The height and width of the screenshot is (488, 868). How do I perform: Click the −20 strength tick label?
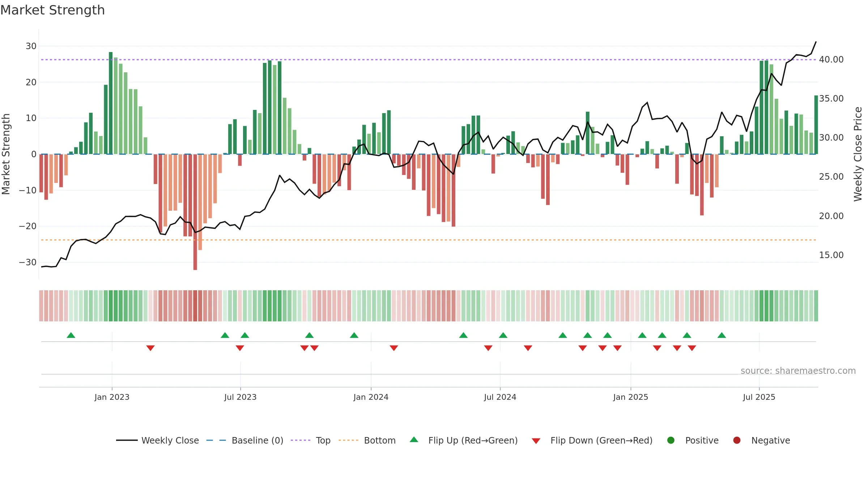[x=28, y=226]
